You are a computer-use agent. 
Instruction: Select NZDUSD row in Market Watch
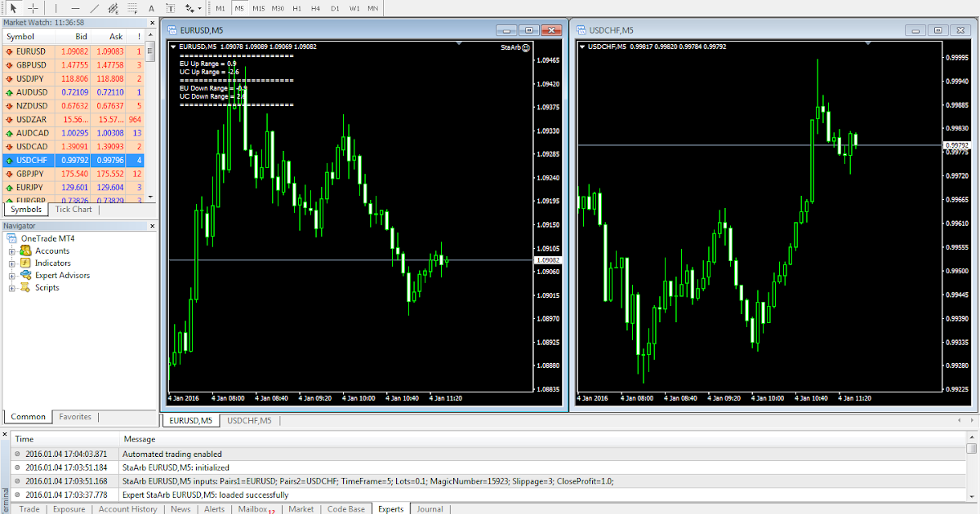coord(73,106)
